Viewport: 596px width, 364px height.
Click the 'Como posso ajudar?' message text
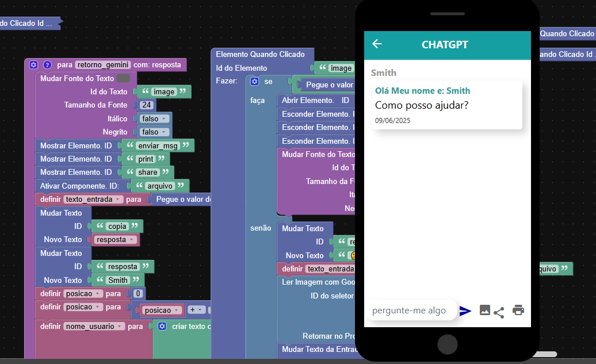tap(422, 105)
